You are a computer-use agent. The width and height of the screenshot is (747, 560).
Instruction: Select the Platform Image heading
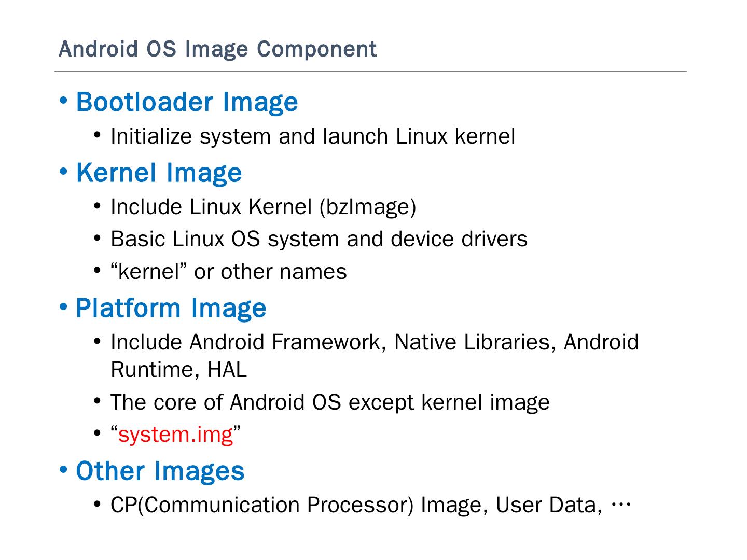point(171,308)
